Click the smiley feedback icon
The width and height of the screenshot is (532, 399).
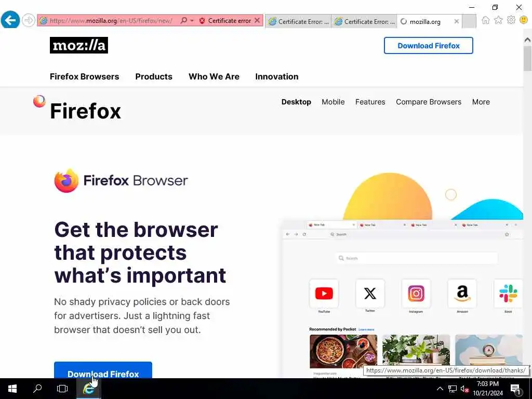pos(524,20)
